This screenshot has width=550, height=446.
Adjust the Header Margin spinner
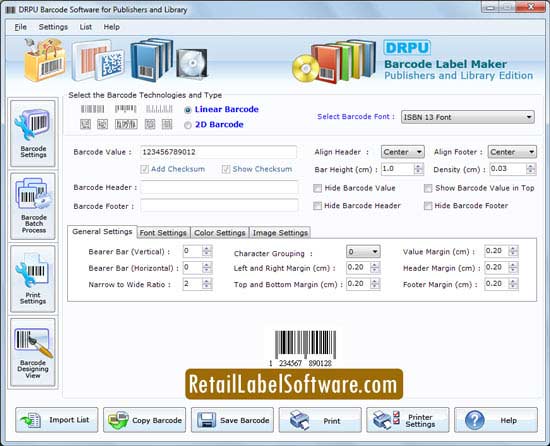(x=513, y=268)
